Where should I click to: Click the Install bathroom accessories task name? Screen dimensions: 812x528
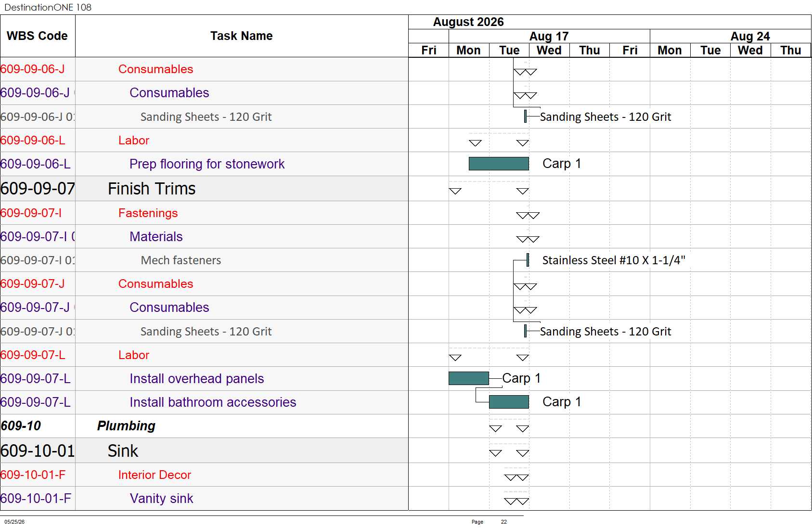pos(213,402)
